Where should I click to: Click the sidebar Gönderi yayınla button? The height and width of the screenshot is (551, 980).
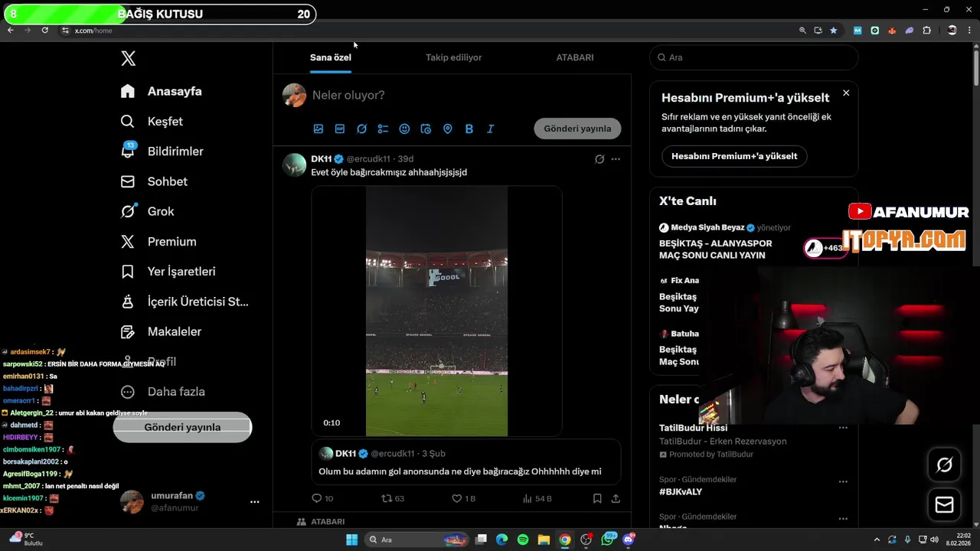(x=182, y=427)
